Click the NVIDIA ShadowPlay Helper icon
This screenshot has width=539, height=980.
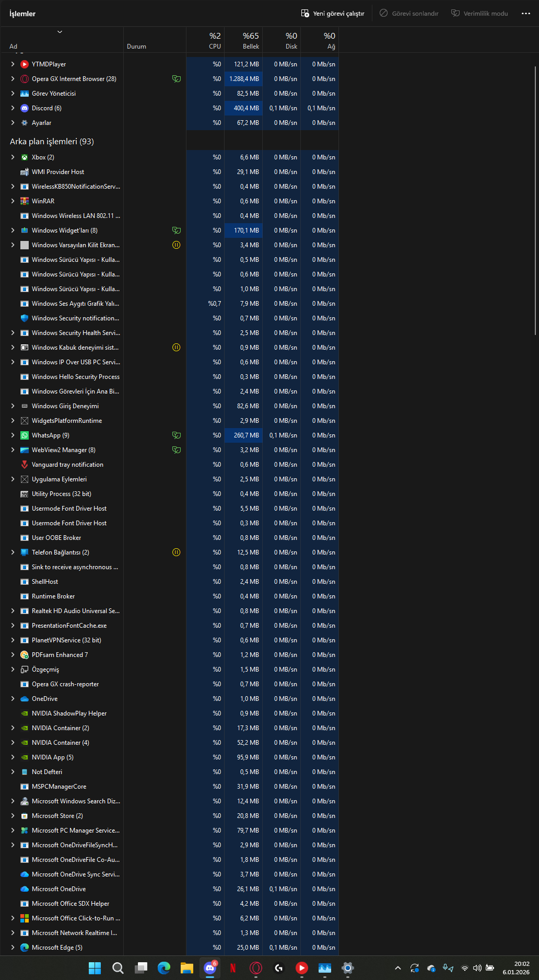[25, 713]
